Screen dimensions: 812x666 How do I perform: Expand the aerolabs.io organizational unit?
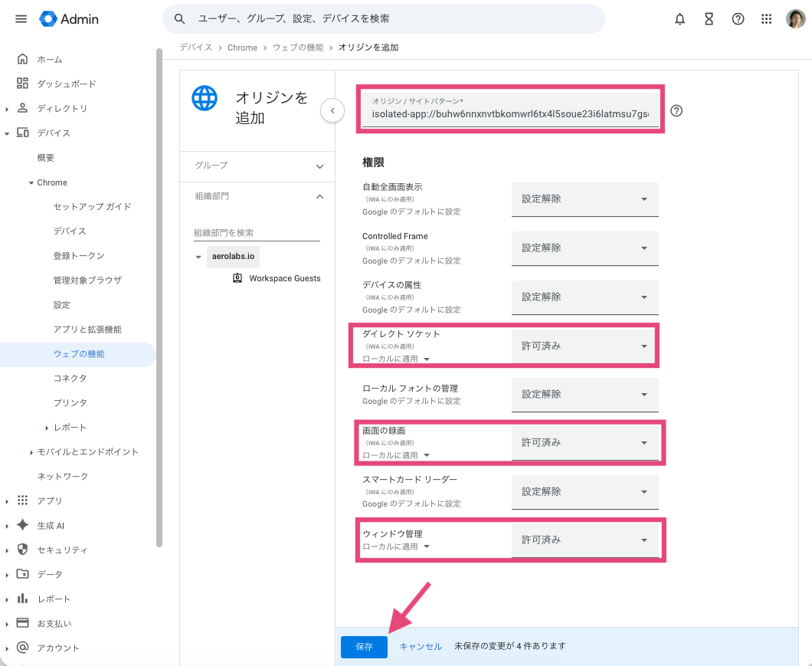pyautogui.click(x=198, y=256)
